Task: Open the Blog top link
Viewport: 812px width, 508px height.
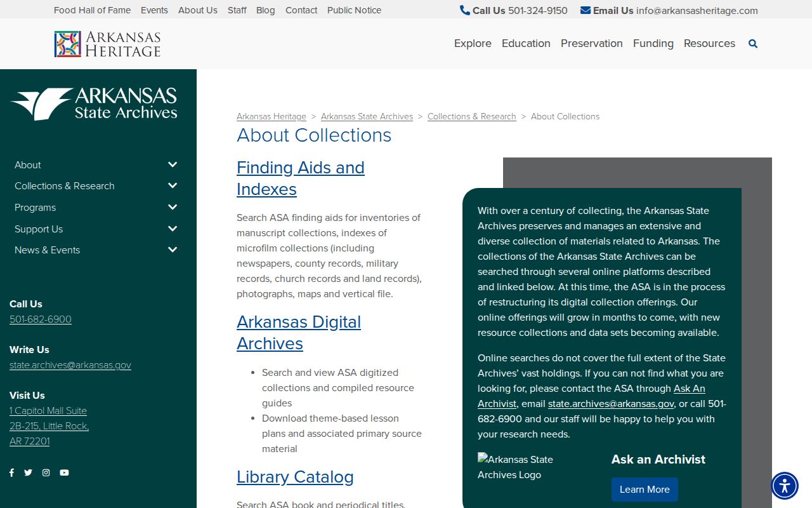Action: click(x=266, y=10)
